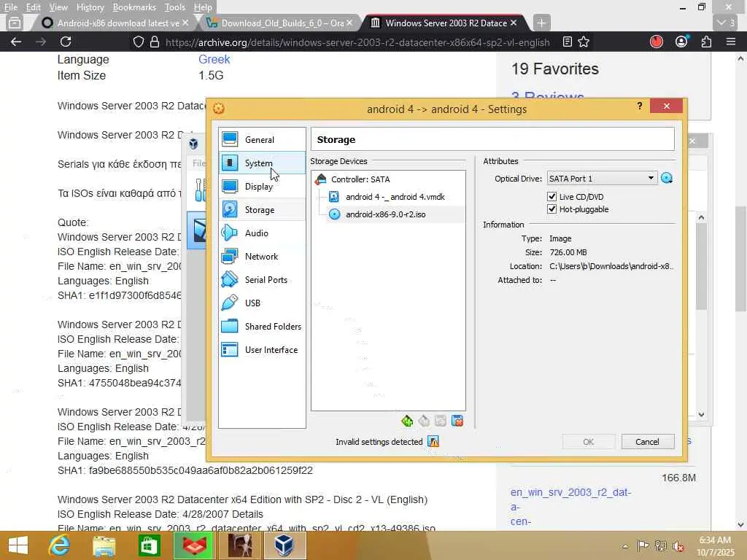Click the Settings dialog help question mark
This screenshot has width=747, height=560.
tap(639, 106)
